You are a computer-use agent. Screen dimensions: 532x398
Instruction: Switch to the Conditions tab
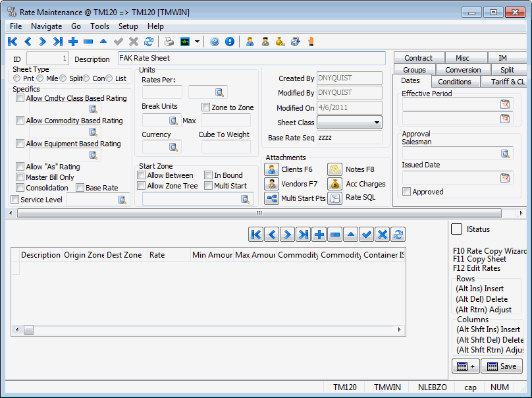point(454,82)
